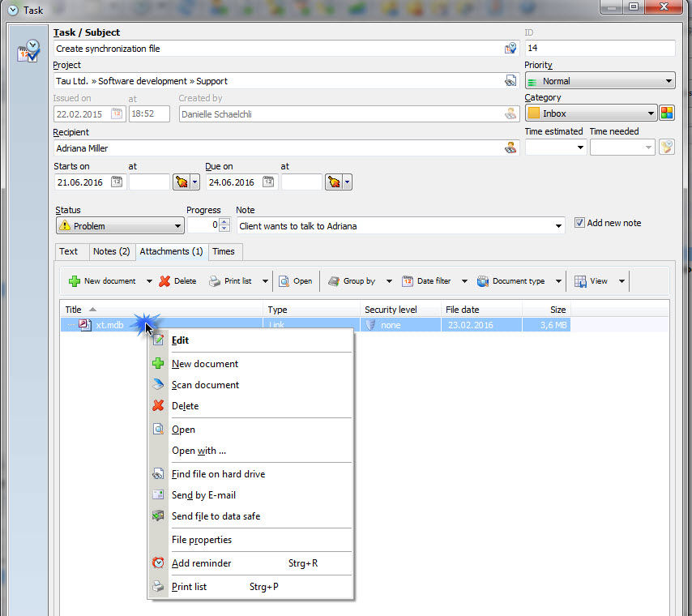
Task: Click the Print list toolbar icon
Action: click(215, 281)
